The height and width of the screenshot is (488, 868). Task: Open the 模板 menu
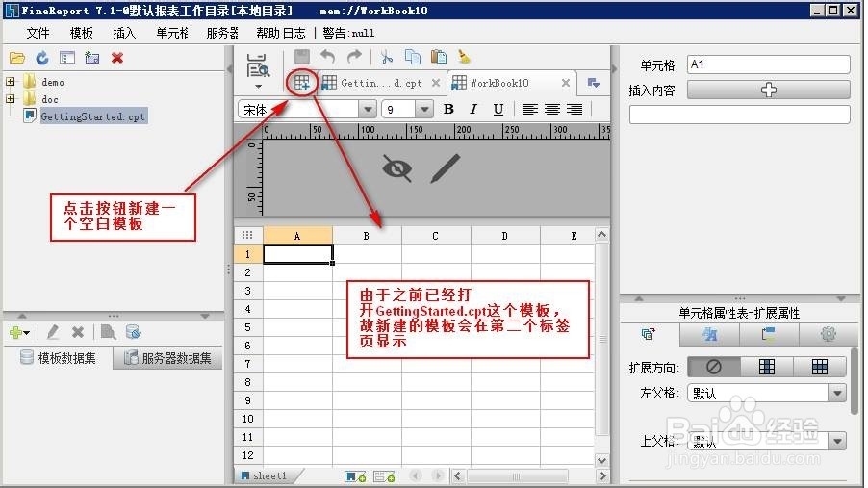click(82, 34)
